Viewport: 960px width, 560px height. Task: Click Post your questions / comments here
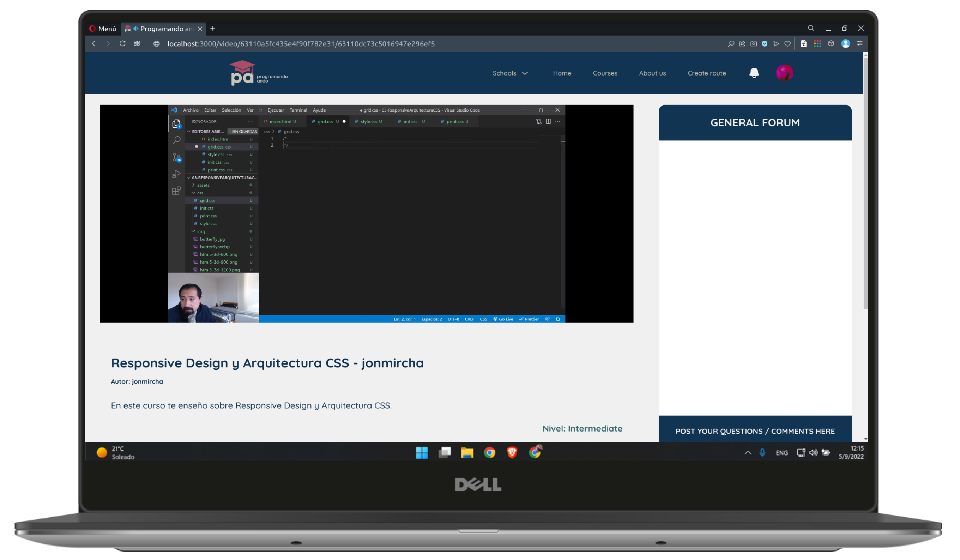(x=755, y=431)
